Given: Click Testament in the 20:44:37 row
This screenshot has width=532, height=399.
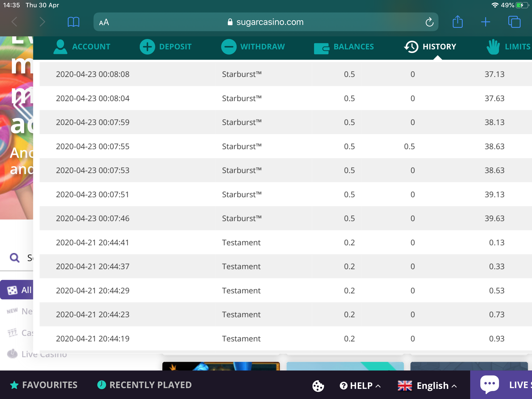Looking at the screenshot, I should click(x=241, y=266).
